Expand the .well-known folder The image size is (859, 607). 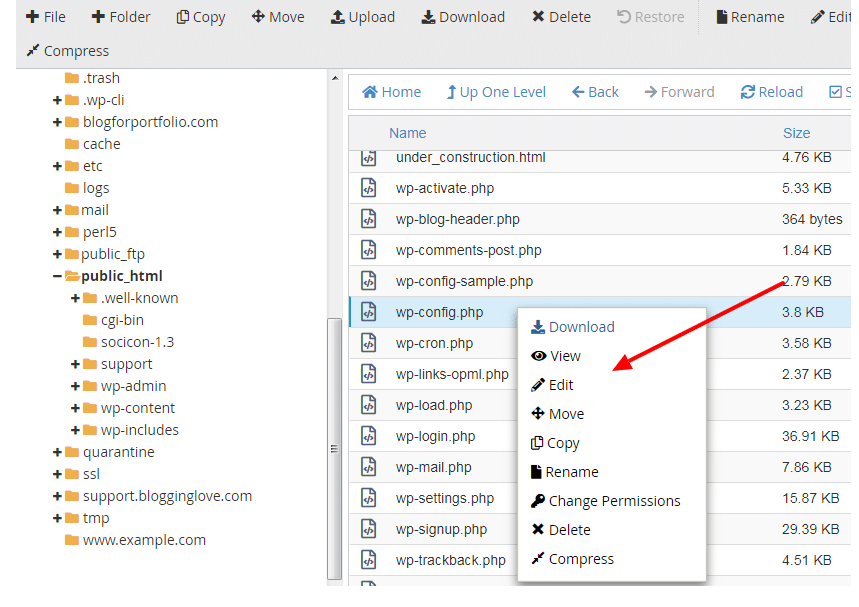75,298
